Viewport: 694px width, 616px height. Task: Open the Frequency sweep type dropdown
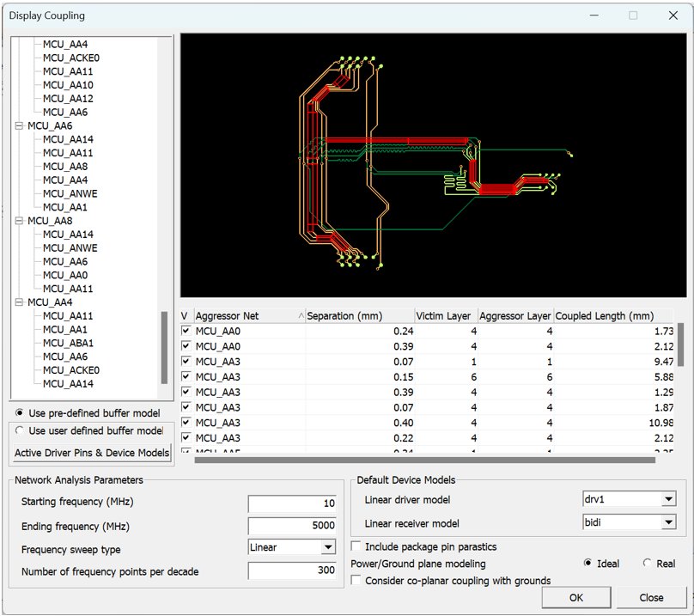(328, 547)
